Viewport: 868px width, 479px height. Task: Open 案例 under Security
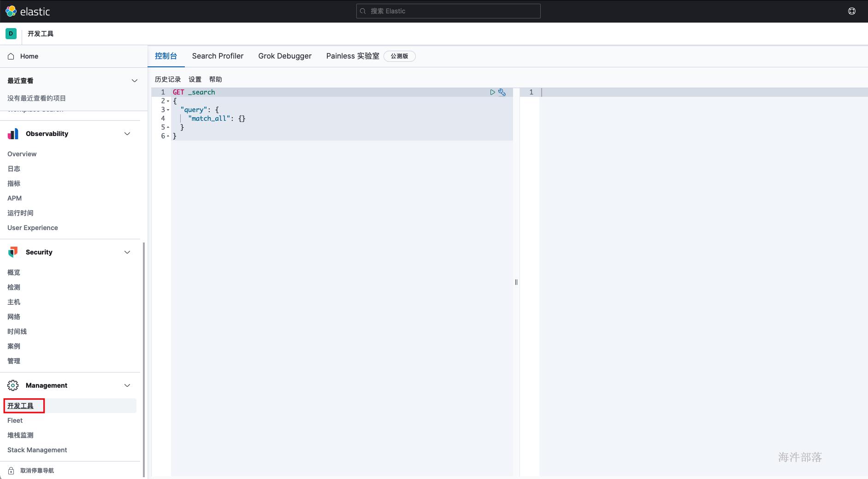14,346
